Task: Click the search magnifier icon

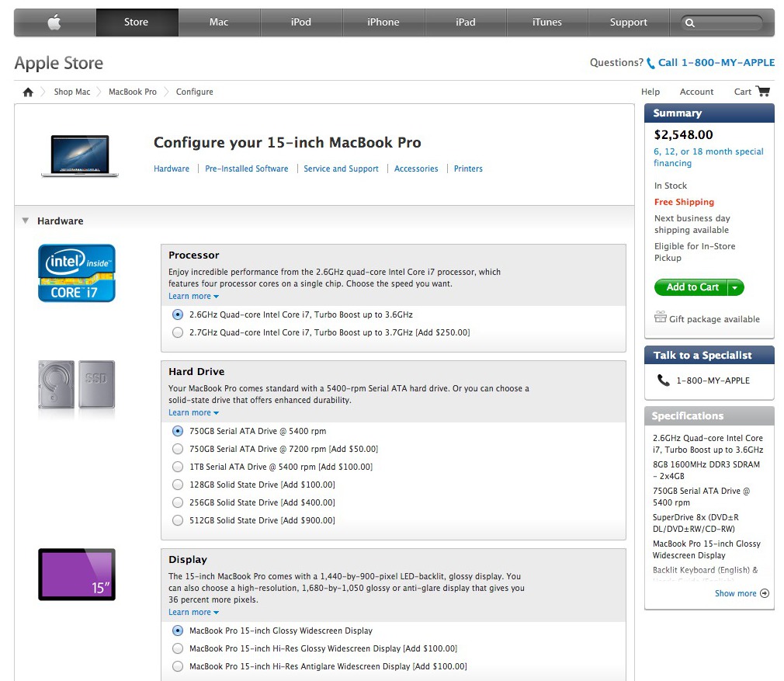Action: (690, 23)
